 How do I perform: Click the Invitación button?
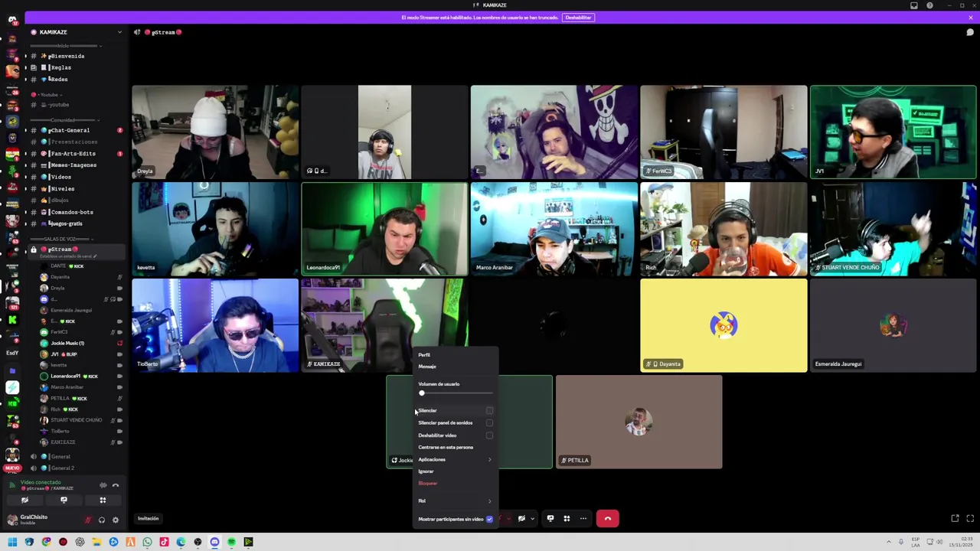(x=148, y=518)
